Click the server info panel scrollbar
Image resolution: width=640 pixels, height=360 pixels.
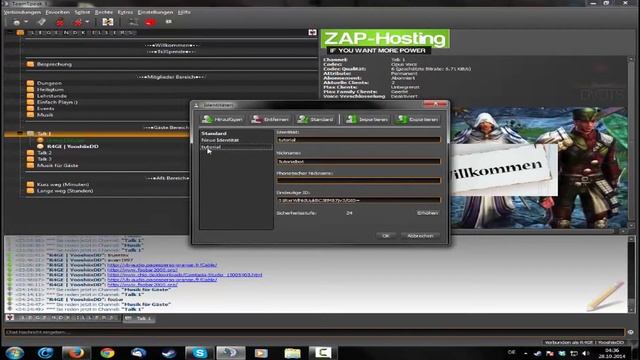point(631,142)
